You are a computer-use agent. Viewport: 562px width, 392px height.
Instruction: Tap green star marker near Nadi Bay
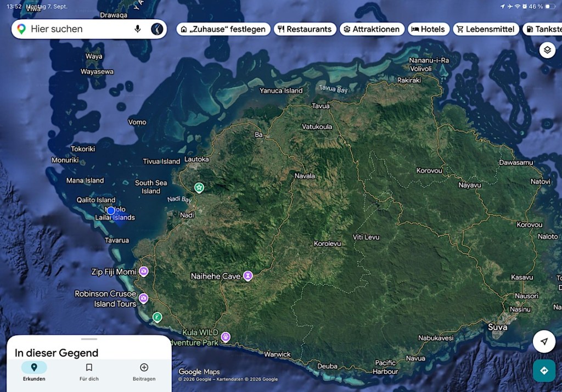[199, 187]
